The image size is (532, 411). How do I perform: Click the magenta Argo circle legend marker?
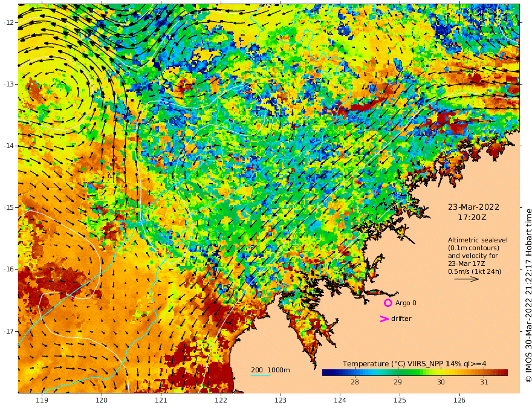388,303
